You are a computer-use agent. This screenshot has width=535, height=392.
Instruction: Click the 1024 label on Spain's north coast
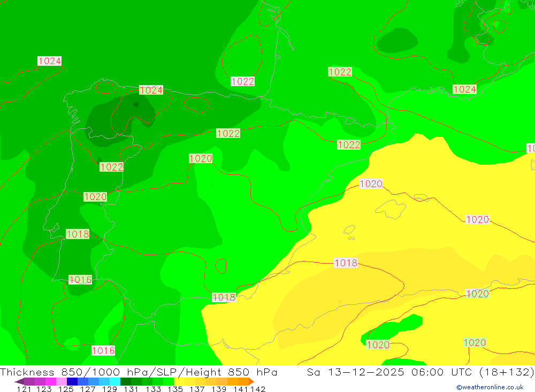pos(151,90)
